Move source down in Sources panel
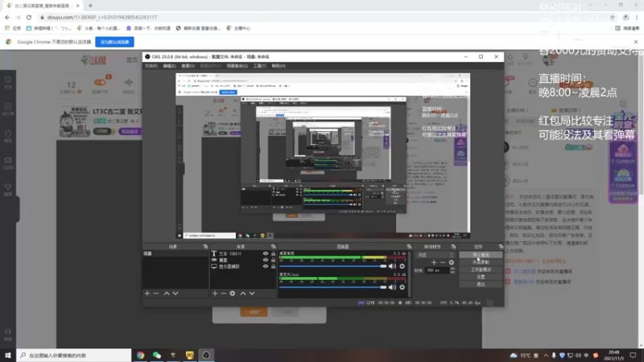Viewport: 644px width, 362px height. click(x=252, y=294)
